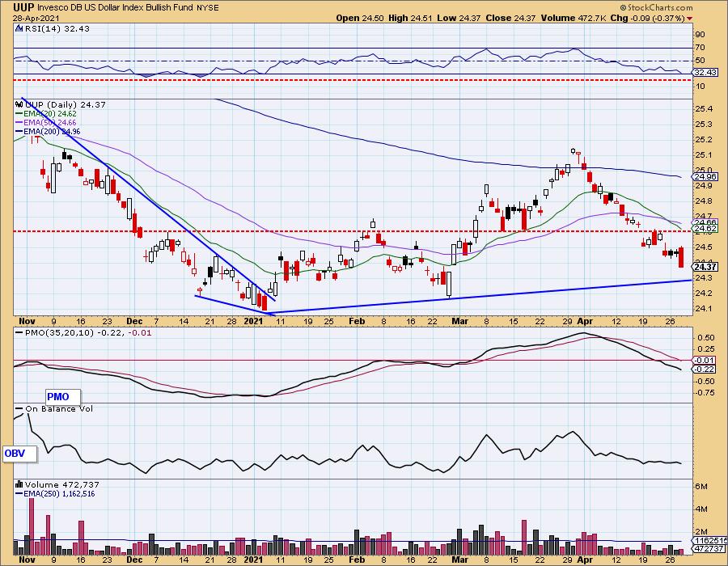Click the Invesco DB US Dollar Index fund name
The width and height of the screenshot is (728, 566).
[x=115, y=8]
